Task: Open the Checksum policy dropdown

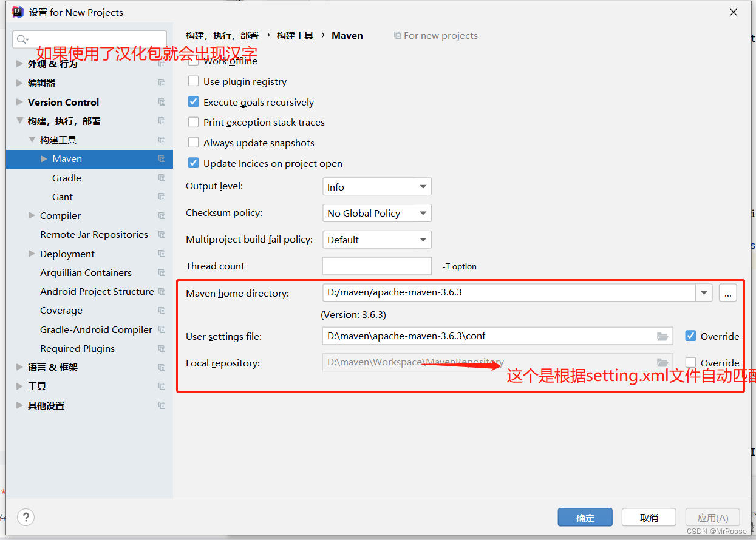Action: (x=376, y=213)
